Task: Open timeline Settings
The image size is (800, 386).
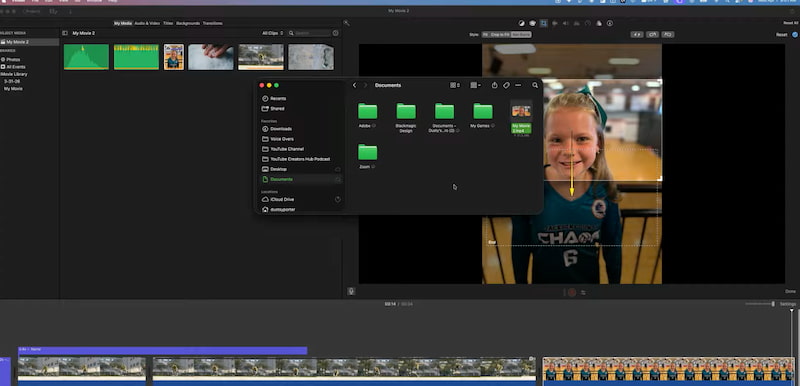Action: coord(787,304)
